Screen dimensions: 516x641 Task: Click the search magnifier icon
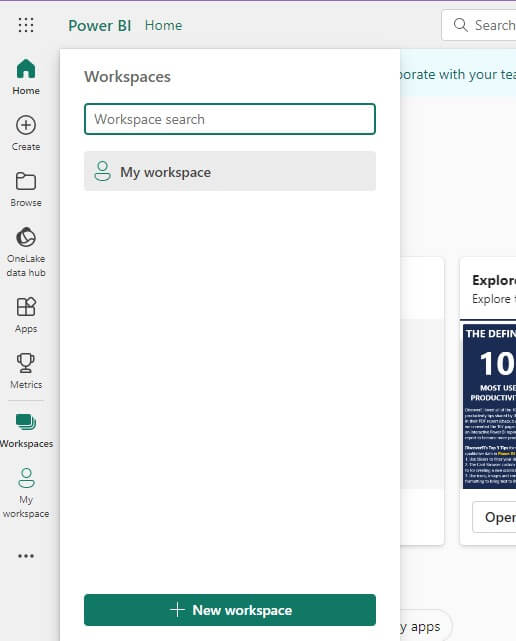460,25
